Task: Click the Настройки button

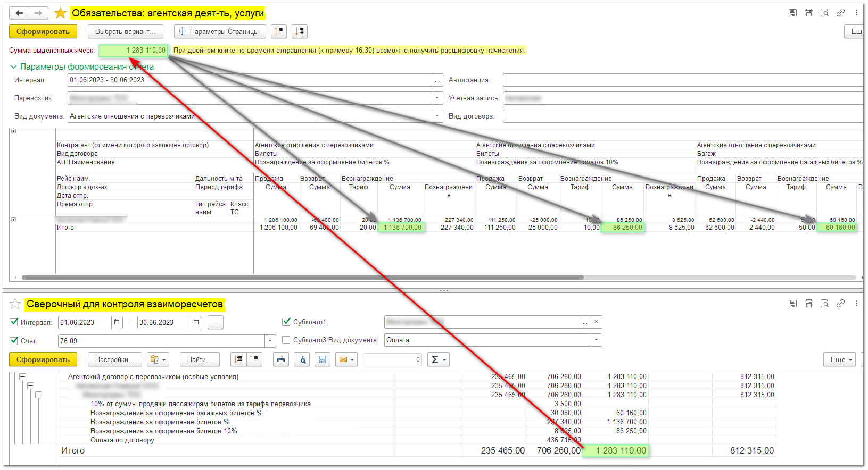Action: [114, 360]
